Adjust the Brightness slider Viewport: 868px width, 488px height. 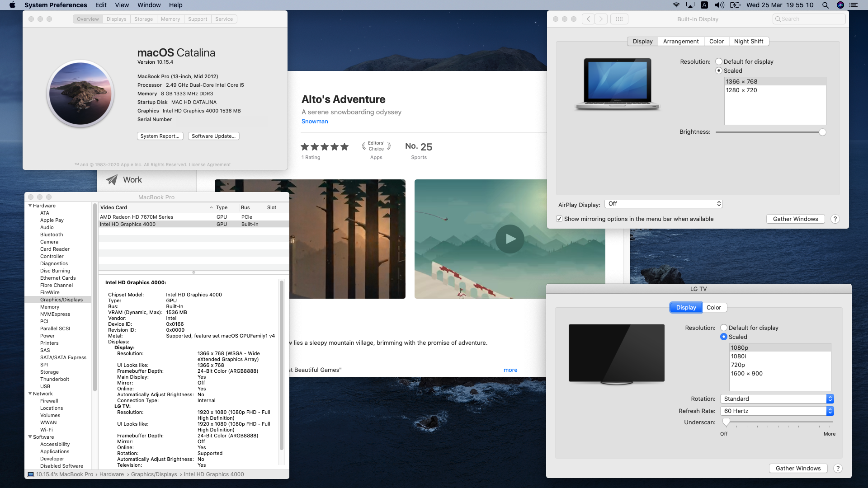pos(769,132)
